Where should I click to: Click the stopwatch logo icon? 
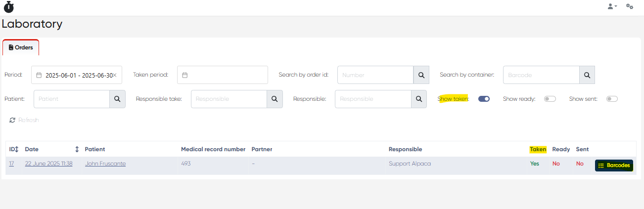(8, 7)
